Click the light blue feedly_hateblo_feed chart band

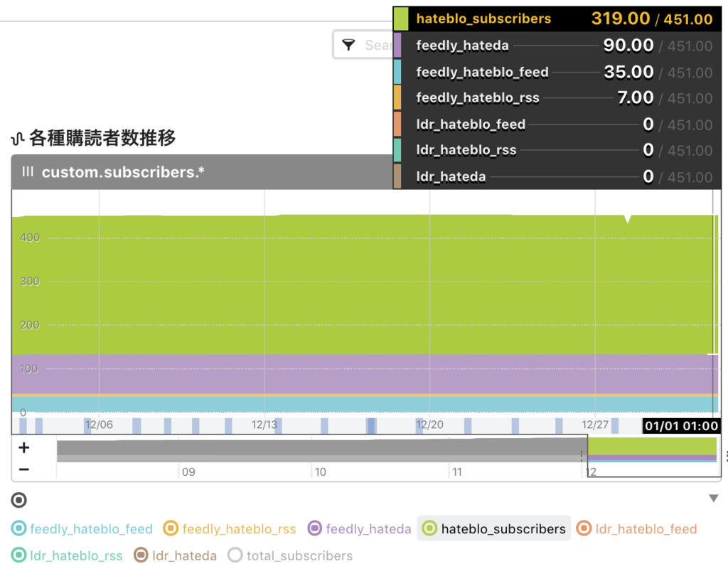(365, 404)
